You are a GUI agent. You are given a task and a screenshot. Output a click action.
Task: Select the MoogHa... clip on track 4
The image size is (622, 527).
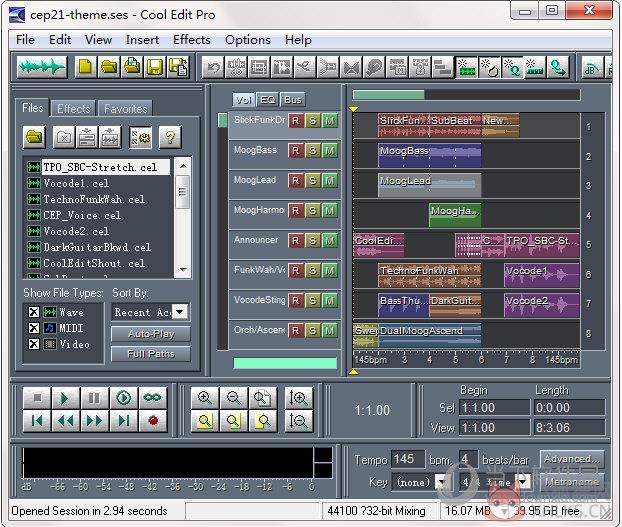click(x=455, y=215)
